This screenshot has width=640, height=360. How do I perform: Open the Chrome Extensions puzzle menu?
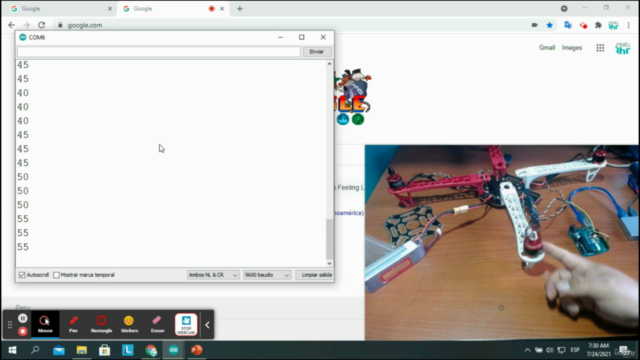[x=598, y=25]
